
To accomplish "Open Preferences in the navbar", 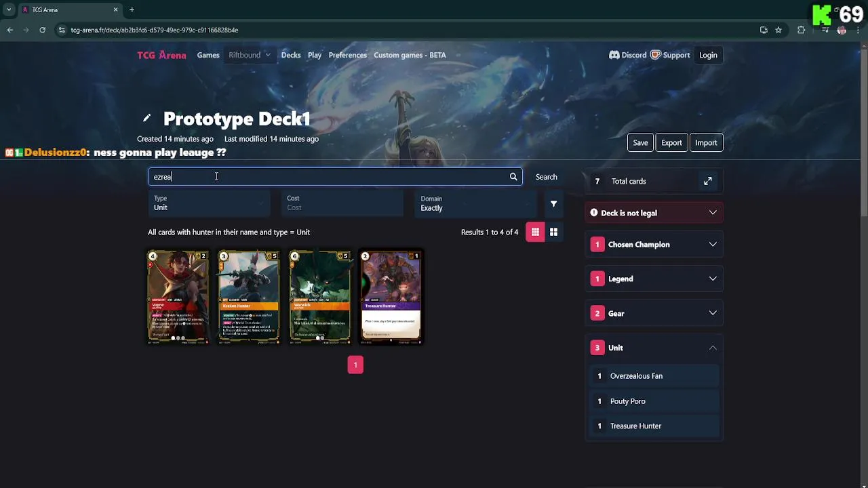I will click(x=348, y=55).
